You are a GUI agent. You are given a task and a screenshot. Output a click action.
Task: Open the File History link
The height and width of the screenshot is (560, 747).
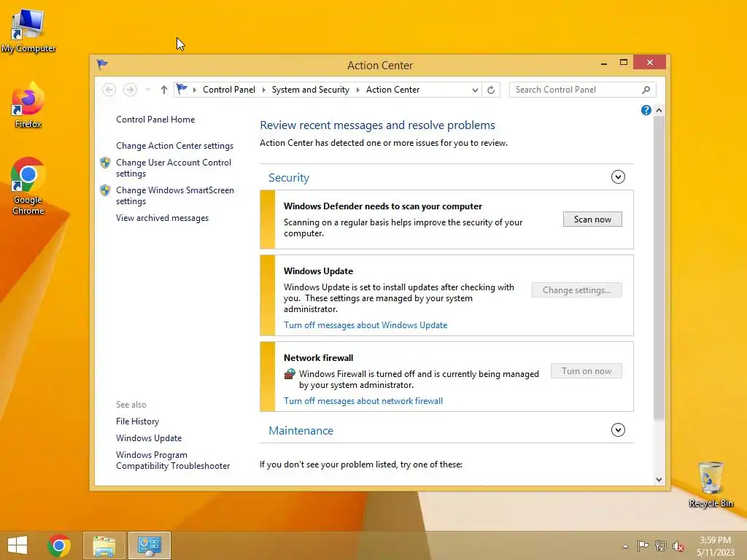(x=137, y=421)
